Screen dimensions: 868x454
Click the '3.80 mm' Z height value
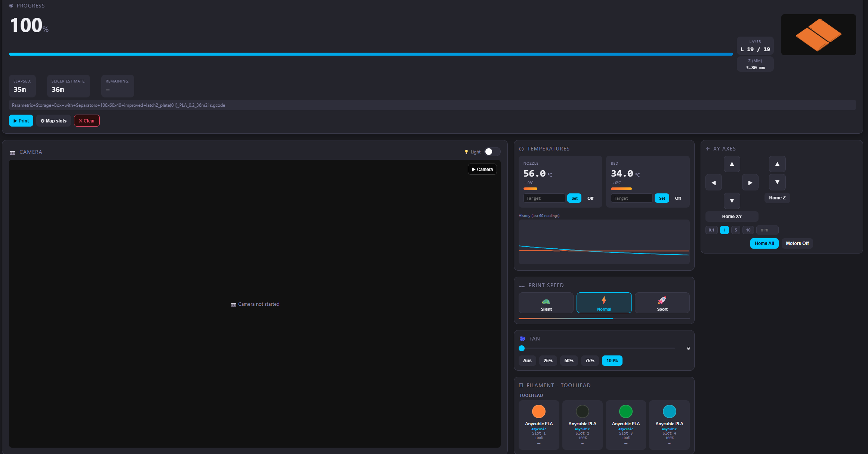[755, 68]
